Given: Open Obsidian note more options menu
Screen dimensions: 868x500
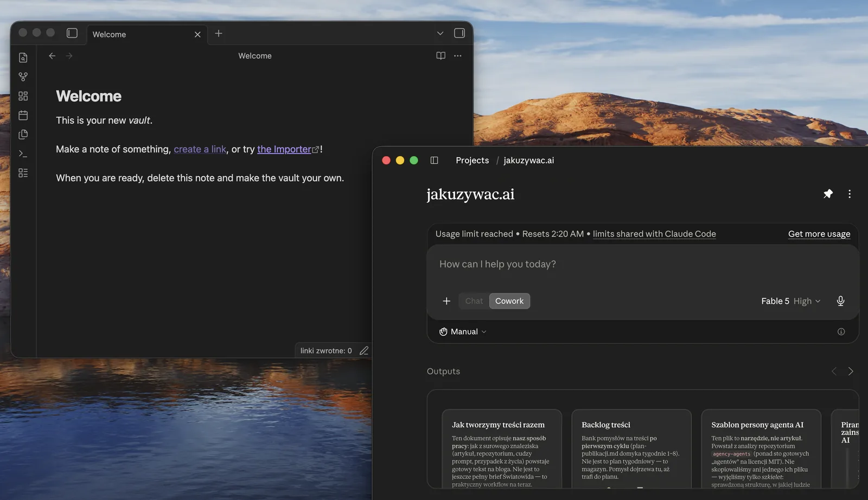Looking at the screenshot, I should coord(458,56).
